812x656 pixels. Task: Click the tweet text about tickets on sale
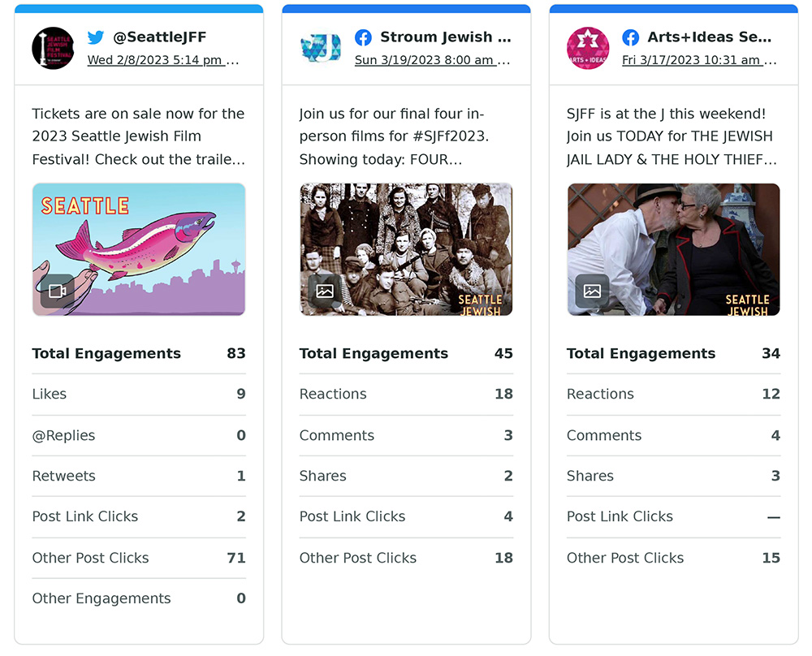(x=138, y=136)
